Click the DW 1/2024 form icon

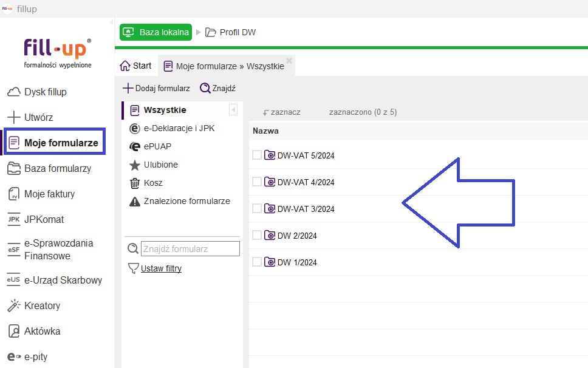(x=270, y=262)
